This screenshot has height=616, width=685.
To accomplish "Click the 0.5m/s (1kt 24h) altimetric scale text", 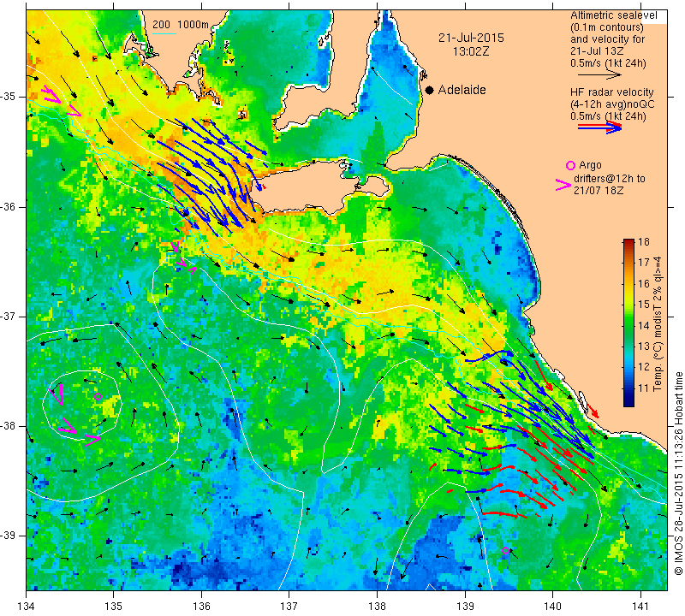I will [x=608, y=63].
